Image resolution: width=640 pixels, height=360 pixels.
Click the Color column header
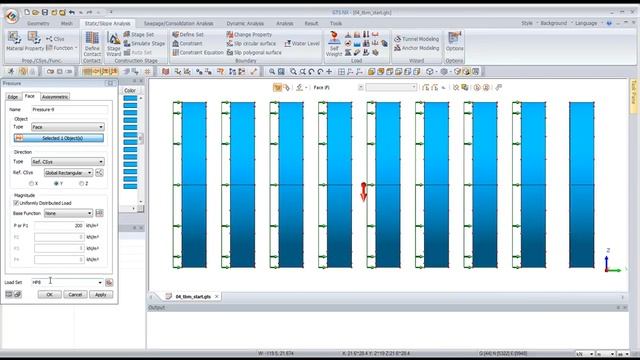click(x=130, y=91)
